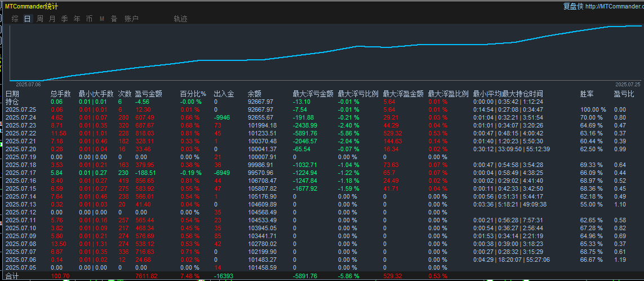Screen dimensions: 644x281
Task: Select the 2025.07.05 date row
Action: click(x=20, y=267)
